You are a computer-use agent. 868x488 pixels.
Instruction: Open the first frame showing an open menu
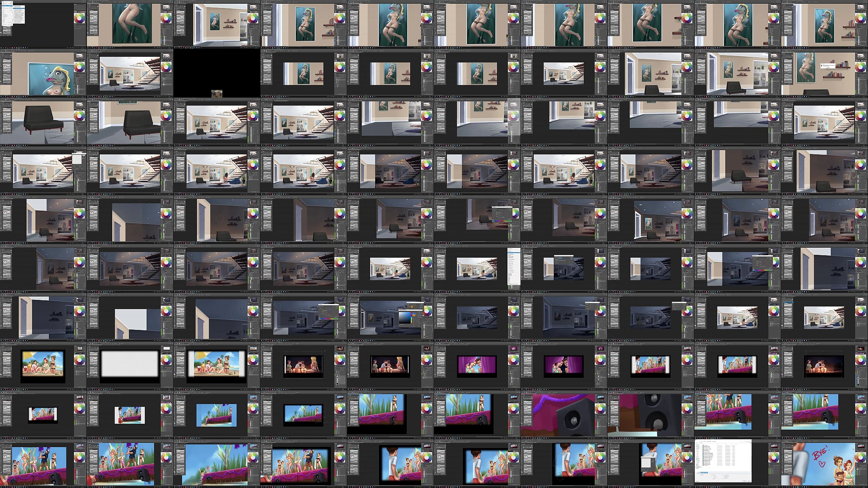point(43,24)
